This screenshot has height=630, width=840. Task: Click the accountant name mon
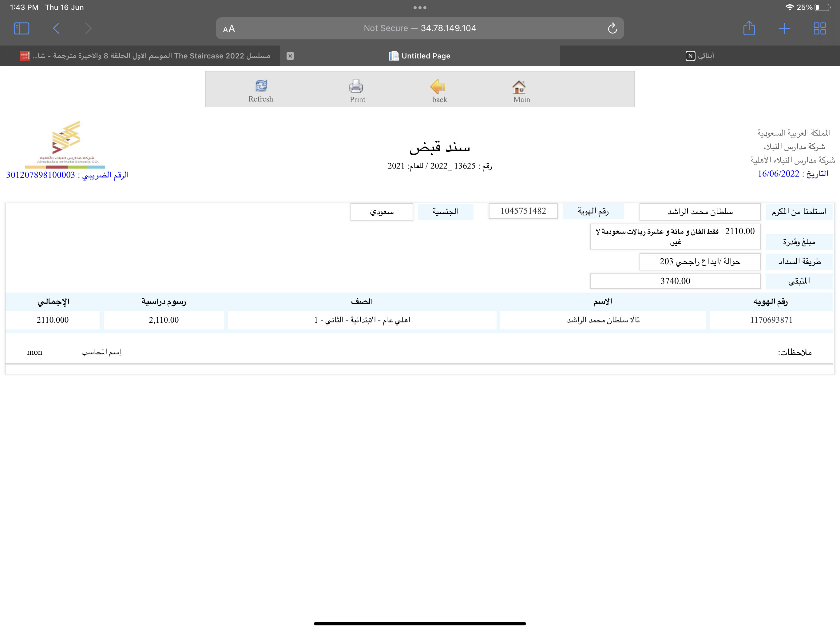[x=34, y=352]
